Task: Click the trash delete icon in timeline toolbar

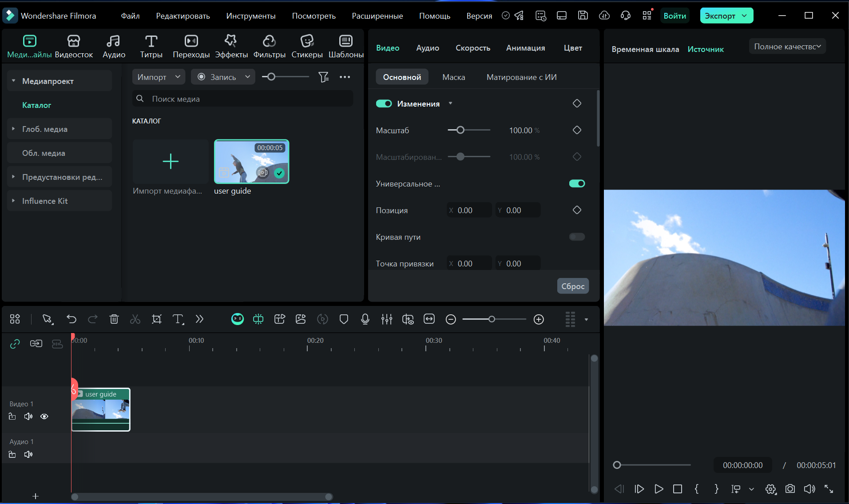Action: (114, 319)
